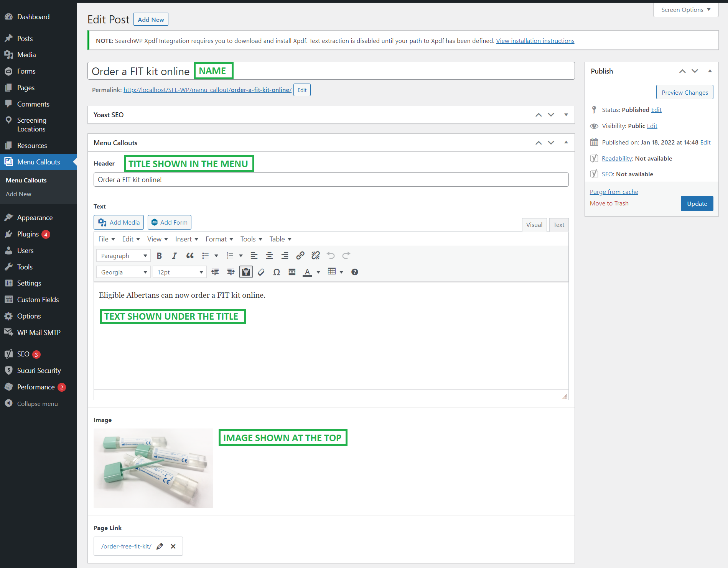Image resolution: width=728 pixels, height=568 pixels.
Task: Collapse the Publish panel with the triangle toggle
Action: pyautogui.click(x=710, y=71)
